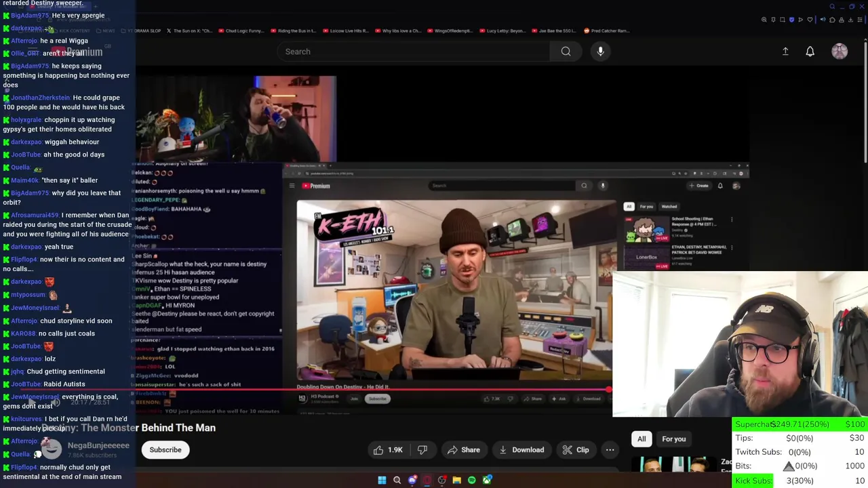Switch to 'Chud Logic Funny' tab

(x=240, y=30)
